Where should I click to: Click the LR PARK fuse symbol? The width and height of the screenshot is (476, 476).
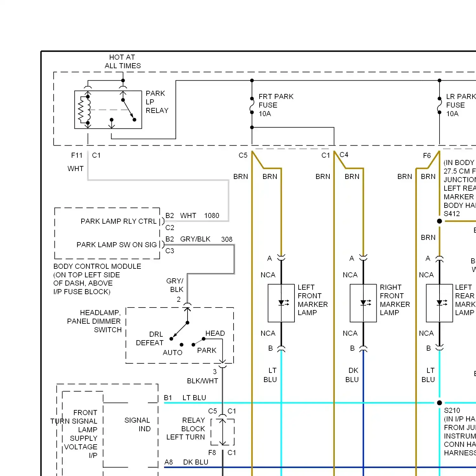[x=440, y=105]
